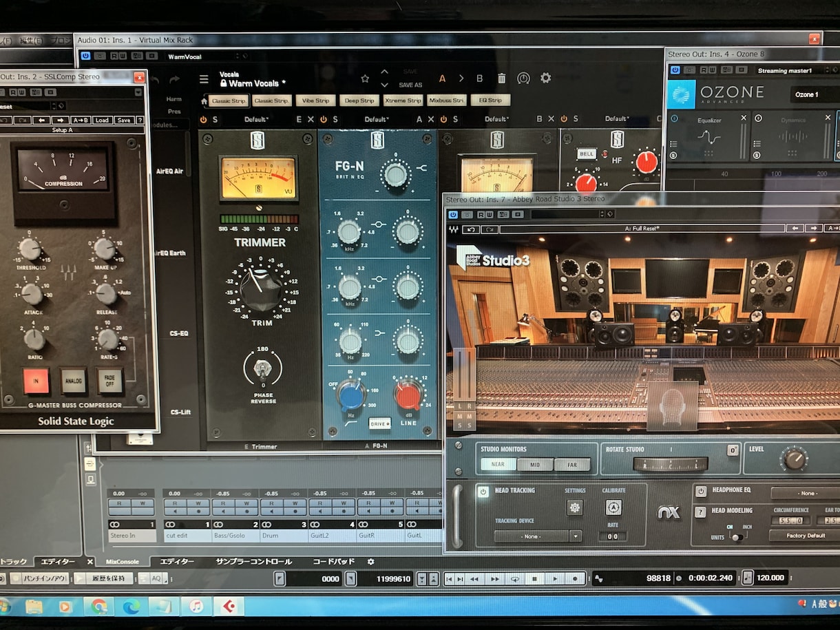Image resolution: width=840 pixels, height=630 pixels.
Task: Redo in the Virtual Mix Rack toolbar
Action: click(174, 80)
